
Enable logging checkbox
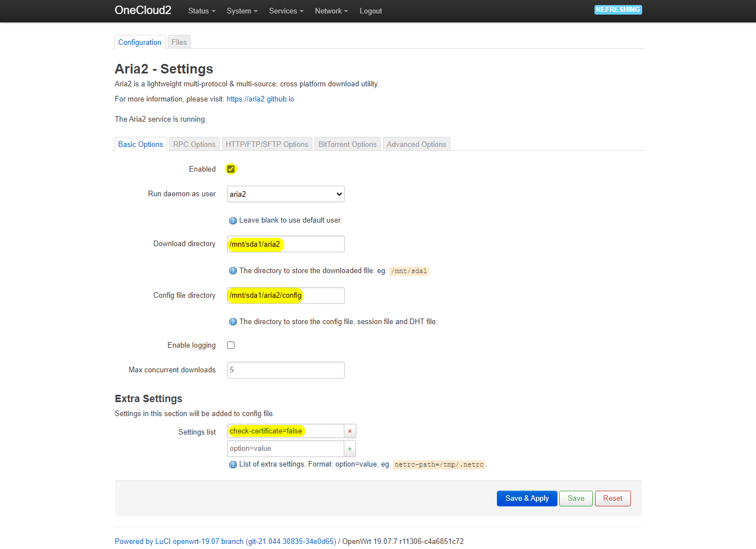231,345
